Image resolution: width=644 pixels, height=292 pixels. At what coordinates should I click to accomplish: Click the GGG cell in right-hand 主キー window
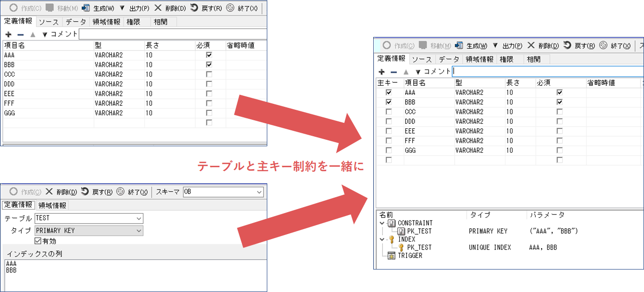tap(429, 150)
